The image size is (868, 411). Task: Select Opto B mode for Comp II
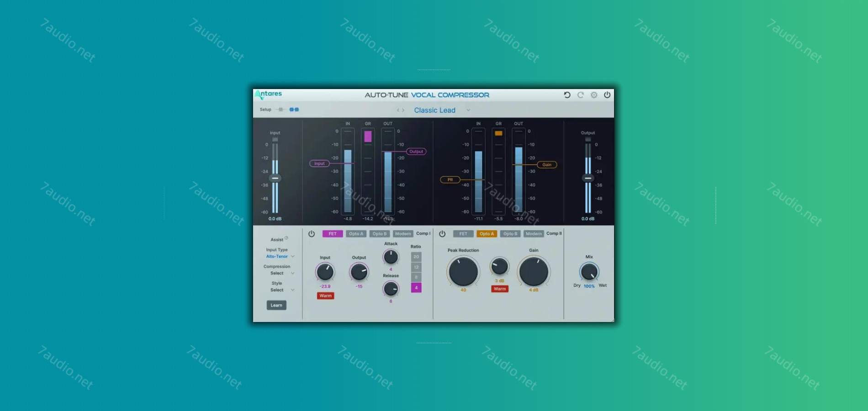click(x=510, y=234)
